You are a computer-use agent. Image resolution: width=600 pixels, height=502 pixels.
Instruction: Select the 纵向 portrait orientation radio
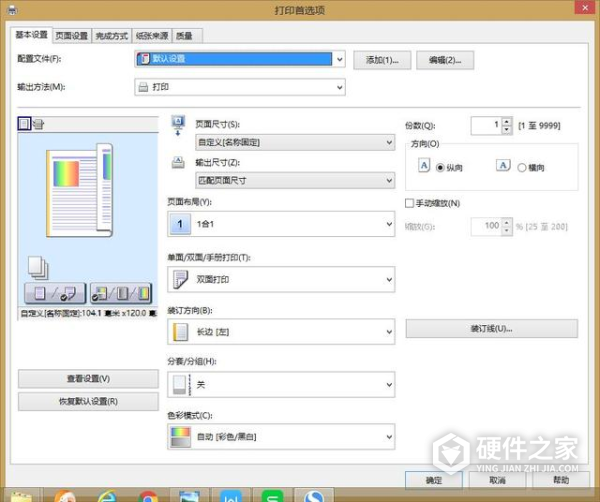(x=440, y=168)
